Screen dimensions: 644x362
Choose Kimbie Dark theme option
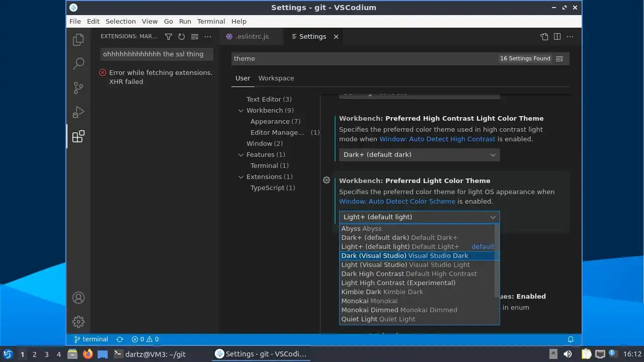(417, 292)
